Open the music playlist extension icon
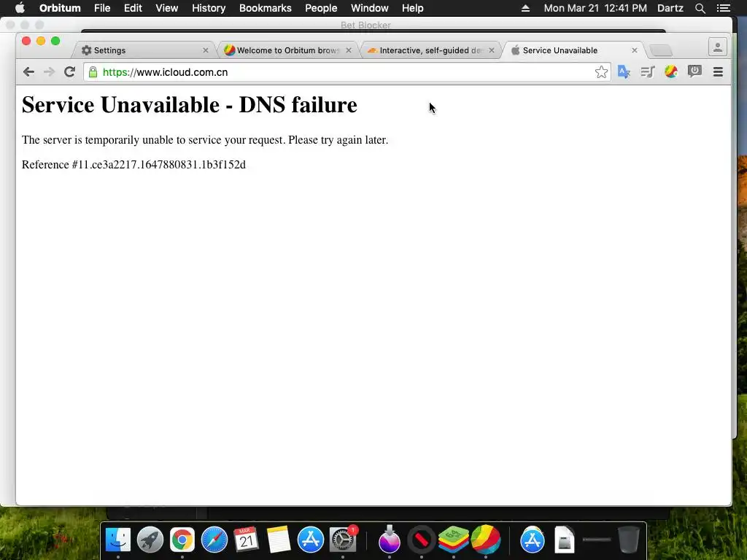 click(x=648, y=72)
